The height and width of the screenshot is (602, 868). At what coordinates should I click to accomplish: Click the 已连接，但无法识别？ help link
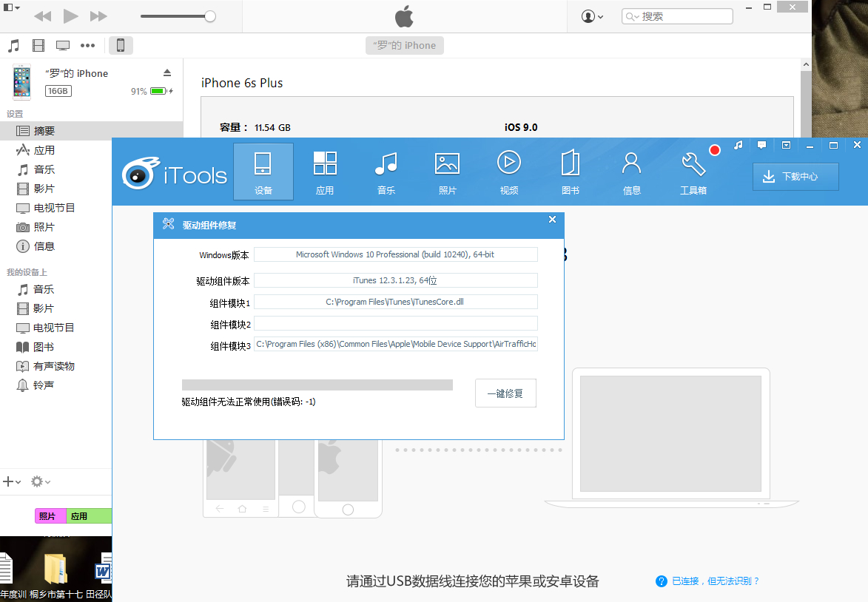[x=716, y=581]
